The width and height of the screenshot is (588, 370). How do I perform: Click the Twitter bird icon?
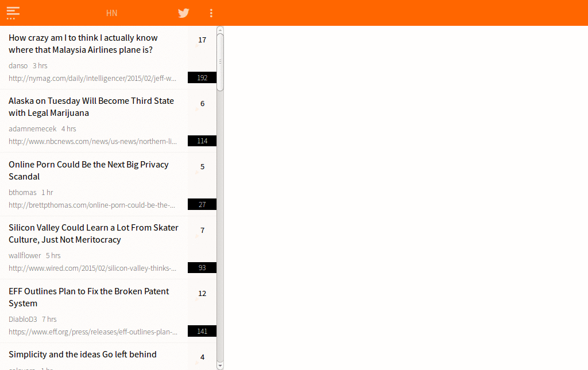pyautogui.click(x=183, y=13)
